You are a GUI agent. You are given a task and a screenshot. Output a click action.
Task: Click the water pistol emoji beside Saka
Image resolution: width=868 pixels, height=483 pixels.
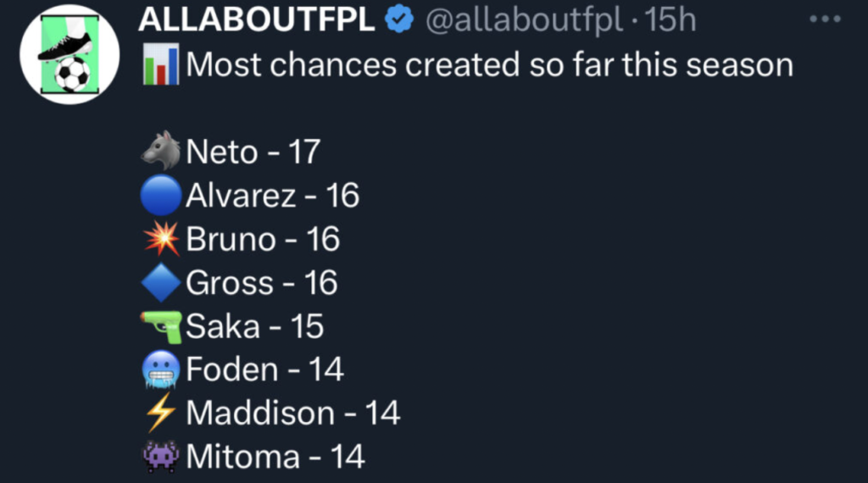[161, 326]
